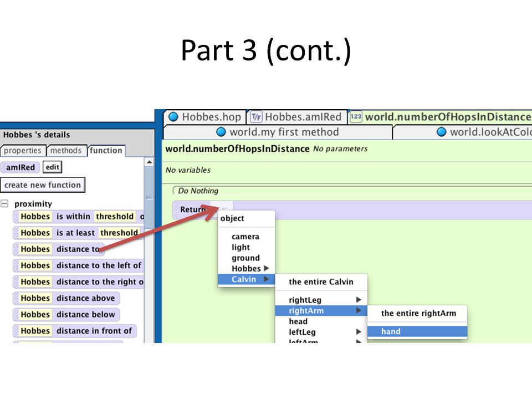Choose the entire rightArm option
The width and height of the screenshot is (532, 399).
coord(418,313)
